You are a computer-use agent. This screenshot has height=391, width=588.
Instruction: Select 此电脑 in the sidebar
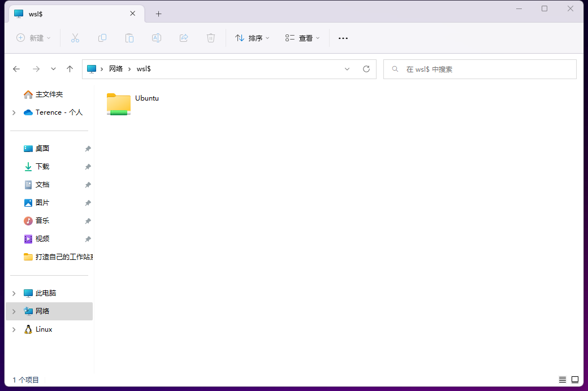point(46,293)
